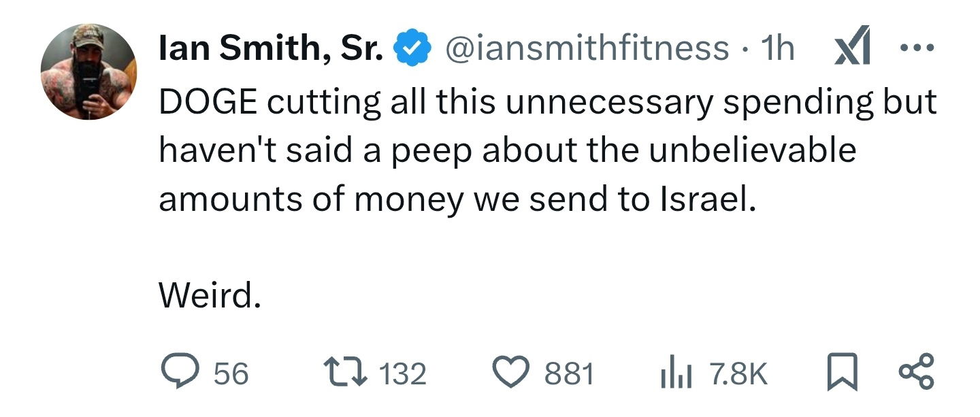Open Ian Smith's profile picture
The height and width of the screenshot is (417, 980).
(x=88, y=72)
